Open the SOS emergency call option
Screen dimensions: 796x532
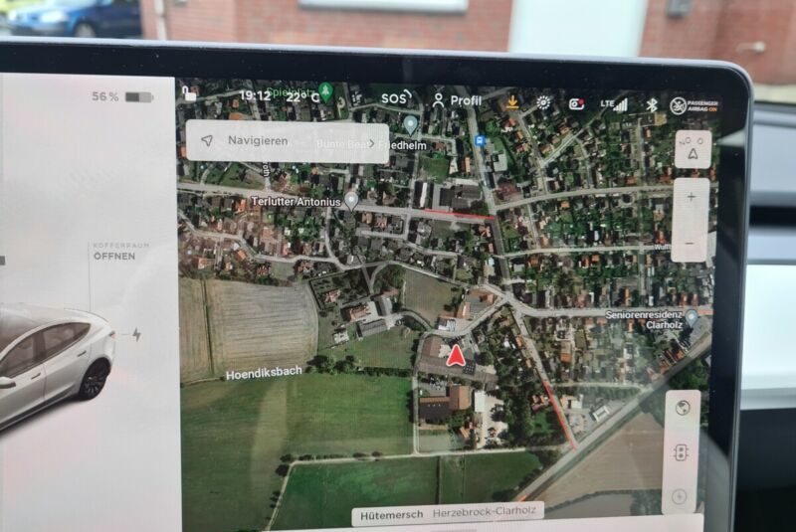396,97
